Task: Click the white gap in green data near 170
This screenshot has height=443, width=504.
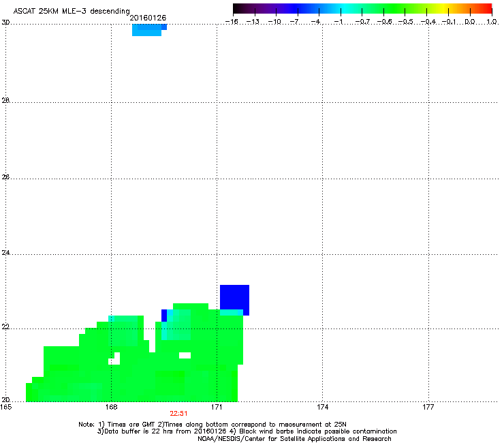Action: click(x=185, y=355)
